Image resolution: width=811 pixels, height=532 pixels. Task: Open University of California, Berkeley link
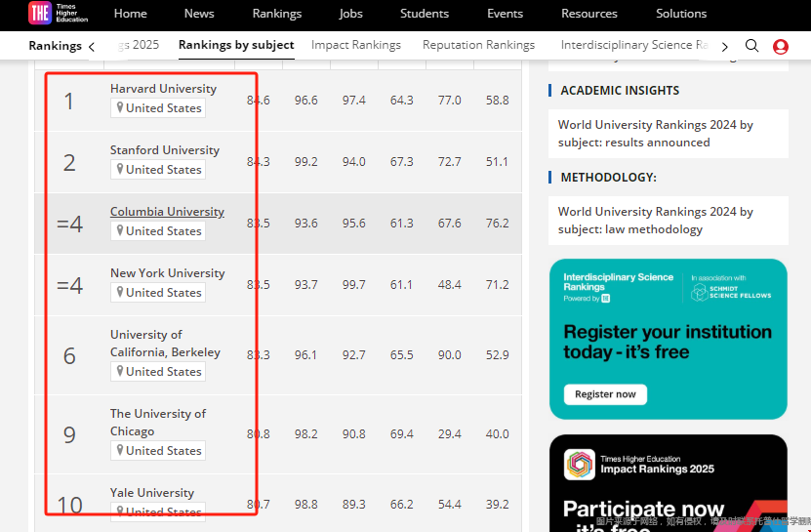166,344
